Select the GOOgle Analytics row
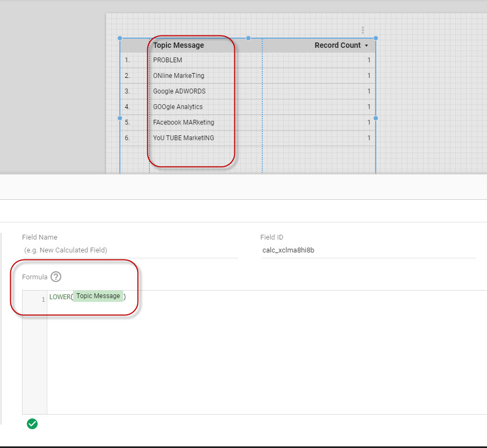The image size is (487, 448). tap(248, 107)
